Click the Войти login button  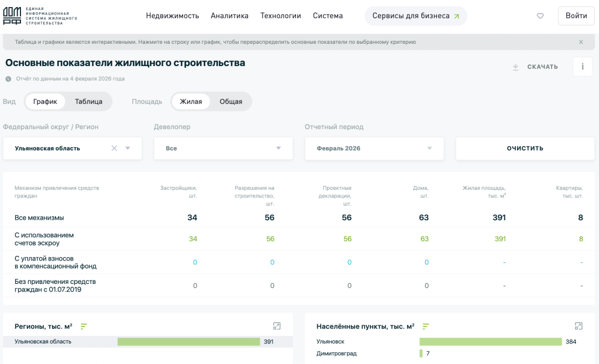coord(576,16)
